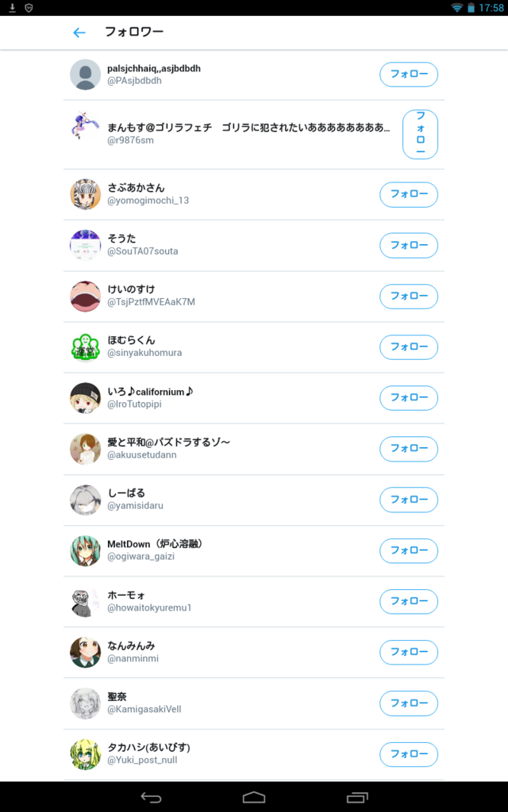The height and width of the screenshot is (812, 508).
Task: Open the default avatar of palsjchhaiq,,asjbdbdh
Action: coord(85,75)
